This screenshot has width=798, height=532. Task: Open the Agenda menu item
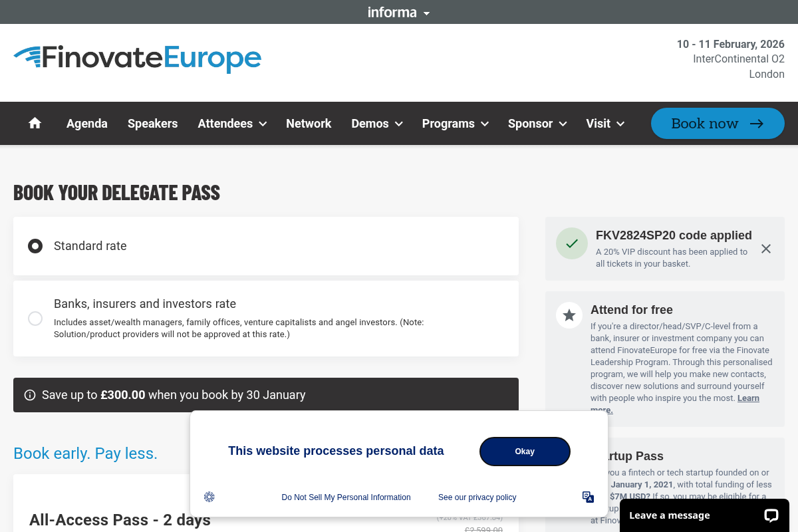(87, 124)
